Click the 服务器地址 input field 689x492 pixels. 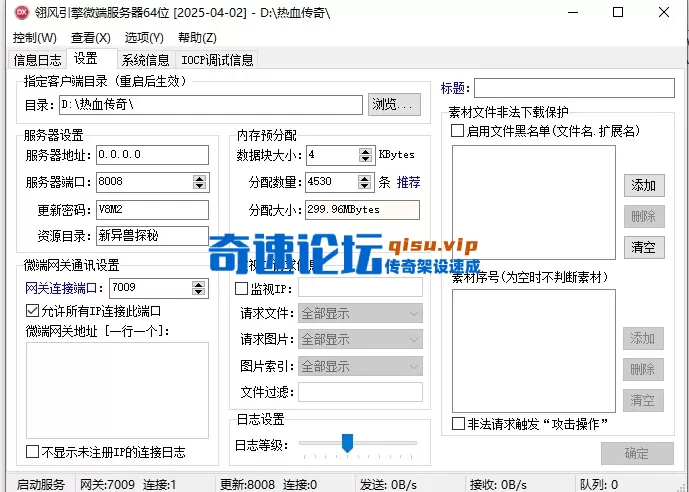click(152, 155)
